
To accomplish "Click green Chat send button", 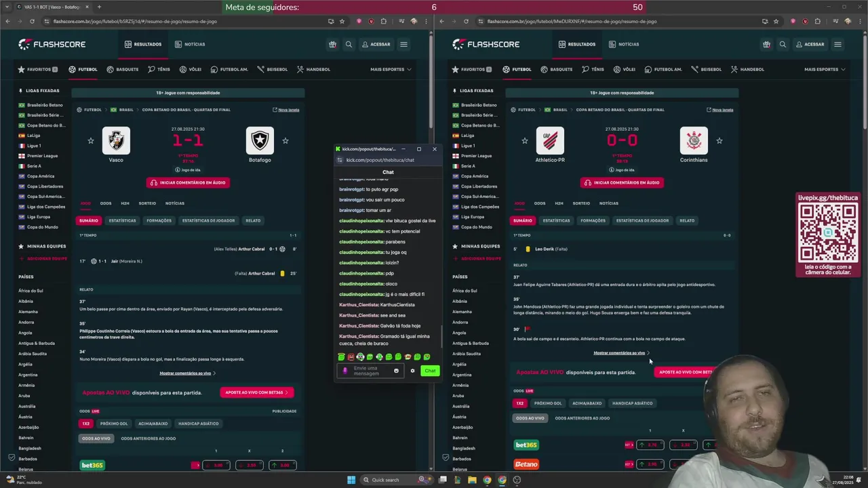I will pos(430,371).
